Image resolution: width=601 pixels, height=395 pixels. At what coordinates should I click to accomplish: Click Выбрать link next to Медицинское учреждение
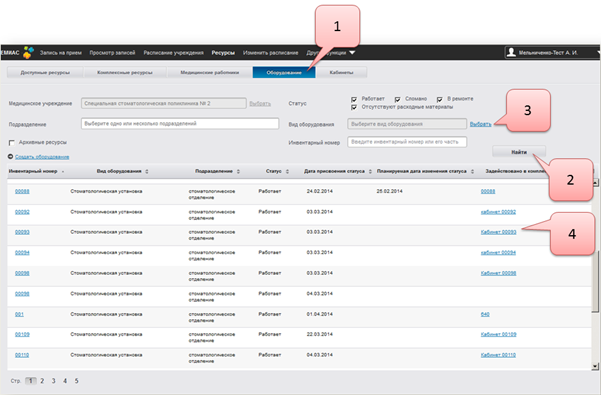[260, 103]
